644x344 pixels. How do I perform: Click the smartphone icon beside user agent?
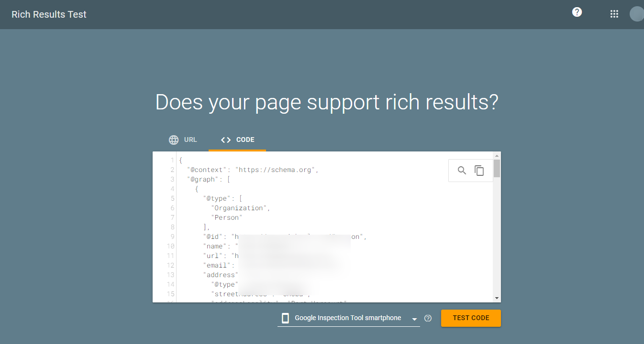coord(285,318)
